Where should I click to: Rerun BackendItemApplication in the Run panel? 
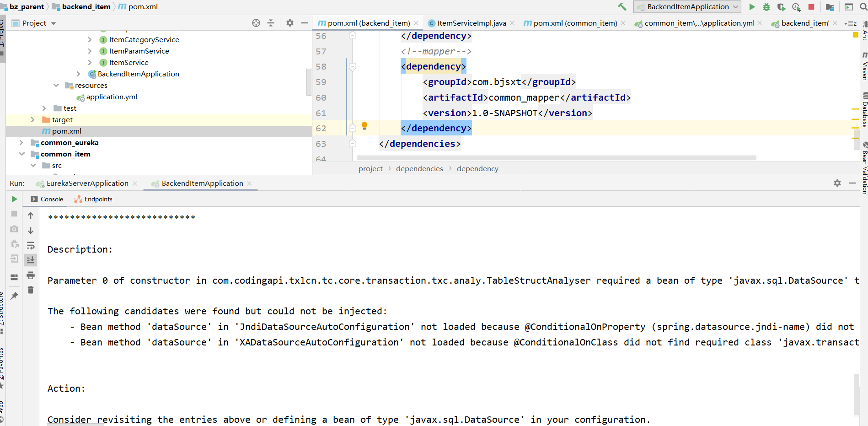click(14, 199)
